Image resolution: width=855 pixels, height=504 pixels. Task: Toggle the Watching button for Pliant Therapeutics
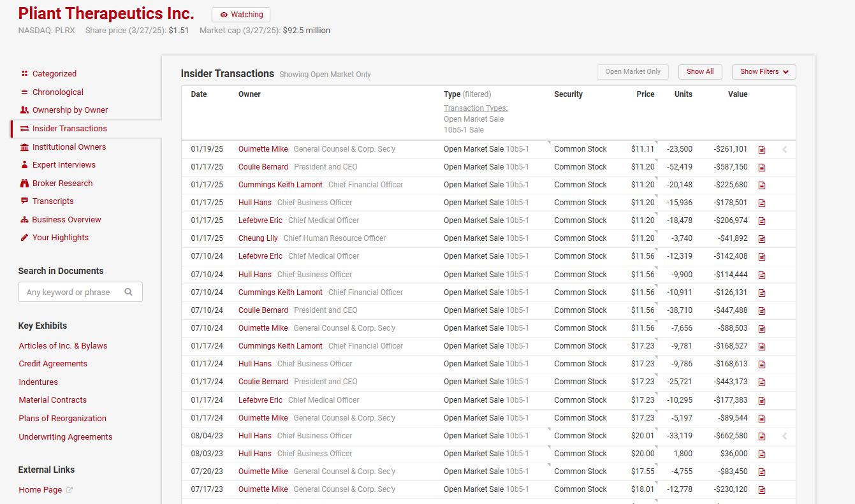[241, 15]
